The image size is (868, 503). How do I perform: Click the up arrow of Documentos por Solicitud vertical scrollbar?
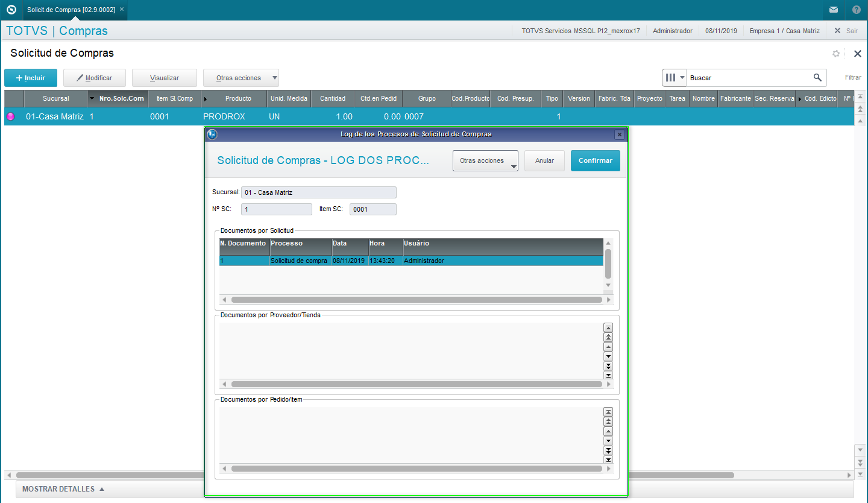608,242
